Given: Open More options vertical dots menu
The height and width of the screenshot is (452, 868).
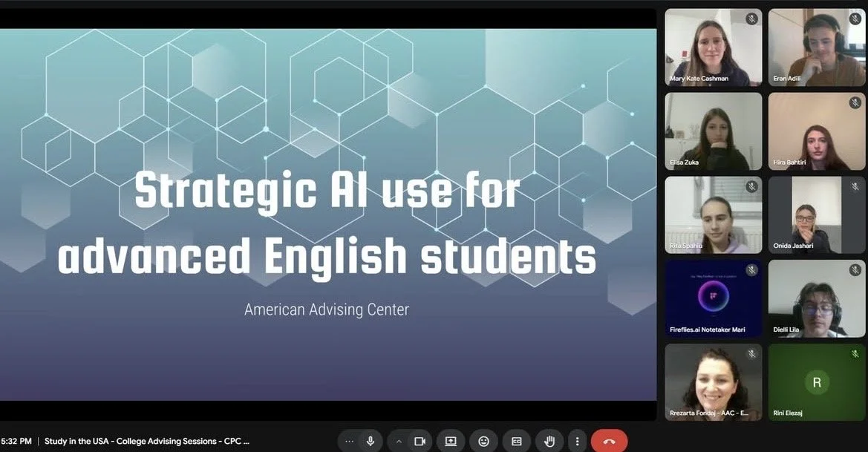Looking at the screenshot, I should tap(577, 441).
